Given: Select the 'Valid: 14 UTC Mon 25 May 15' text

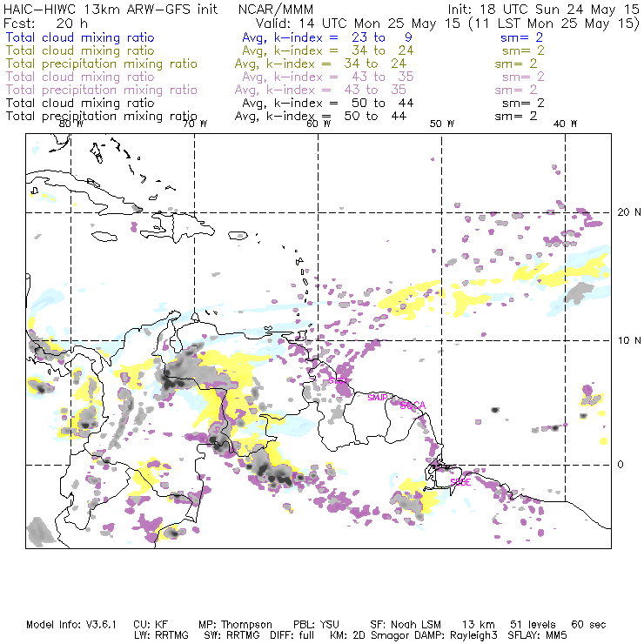Looking at the screenshot, I should (358, 23).
